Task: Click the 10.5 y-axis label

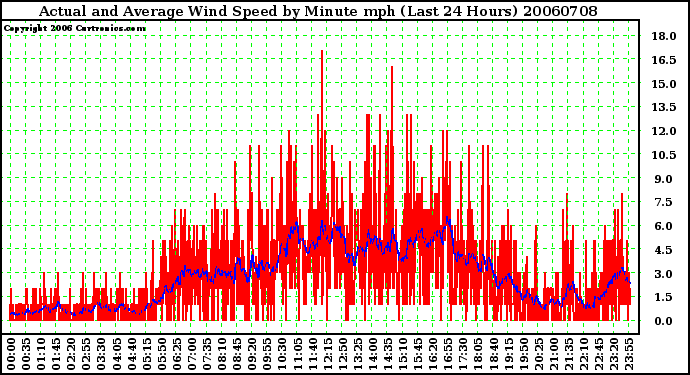Action: (664, 154)
